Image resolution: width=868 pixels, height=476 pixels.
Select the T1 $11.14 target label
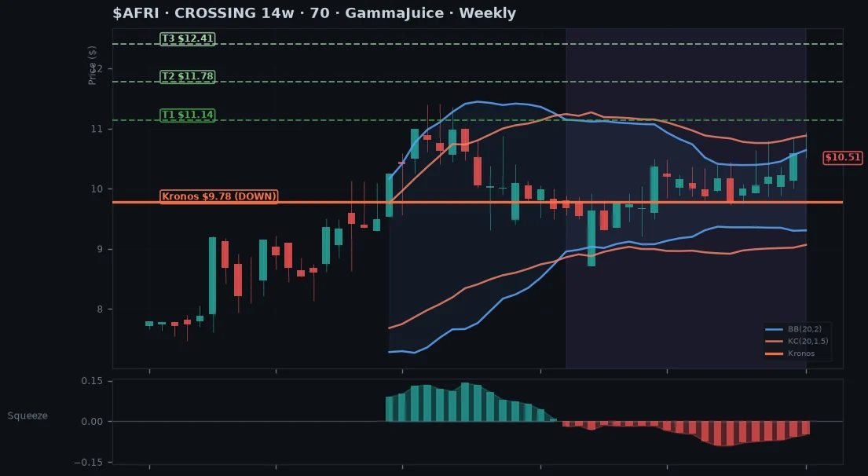coord(188,115)
